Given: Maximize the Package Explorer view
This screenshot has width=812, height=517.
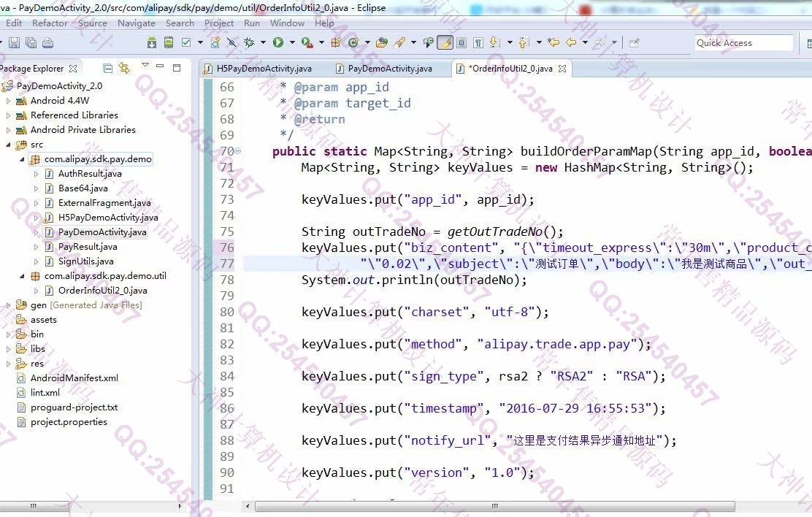Looking at the screenshot, I should click(177, 67).
